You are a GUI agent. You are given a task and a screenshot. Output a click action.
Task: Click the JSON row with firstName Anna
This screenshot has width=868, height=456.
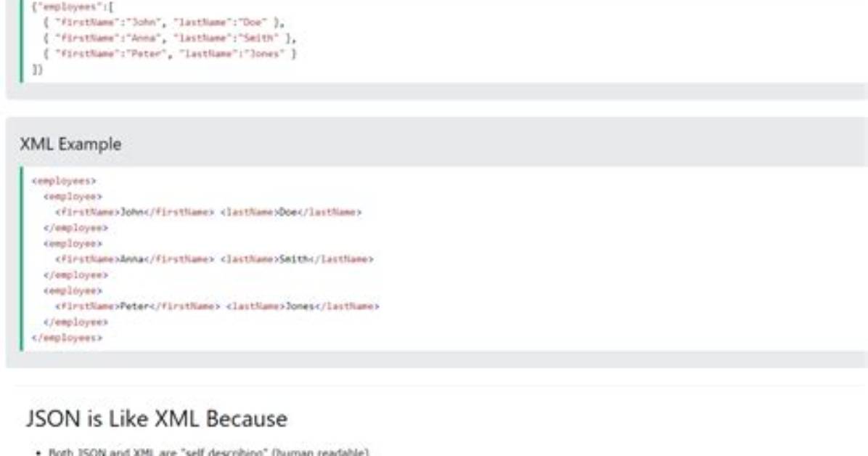[170, 38]
